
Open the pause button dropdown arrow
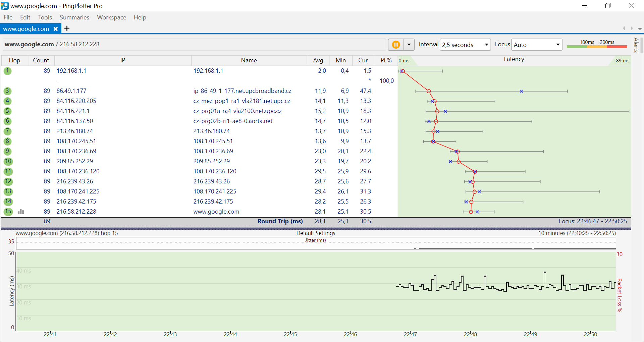409,45
